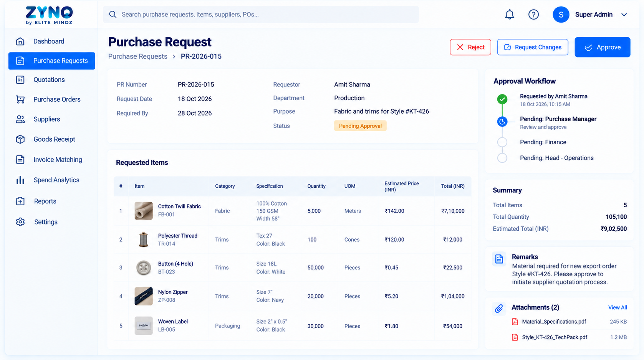Click the Woven Label thumbnail
Screen dimensions: 644x360
144,326
